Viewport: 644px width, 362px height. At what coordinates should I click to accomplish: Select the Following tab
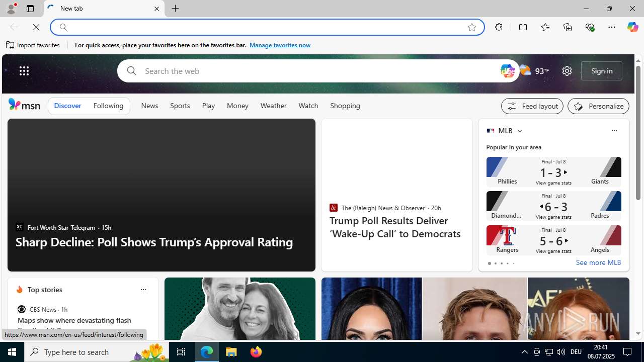coord(108,106)
